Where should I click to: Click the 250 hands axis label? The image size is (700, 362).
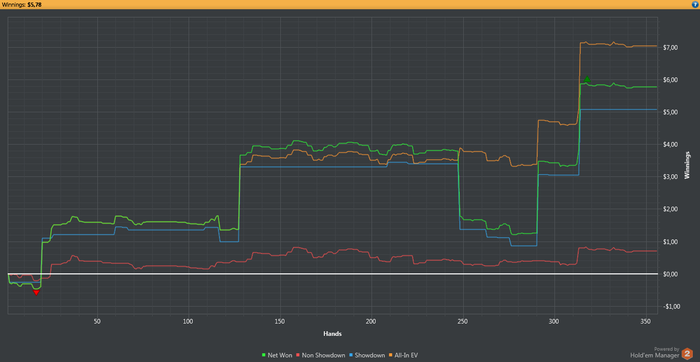[x=462, y=321]
